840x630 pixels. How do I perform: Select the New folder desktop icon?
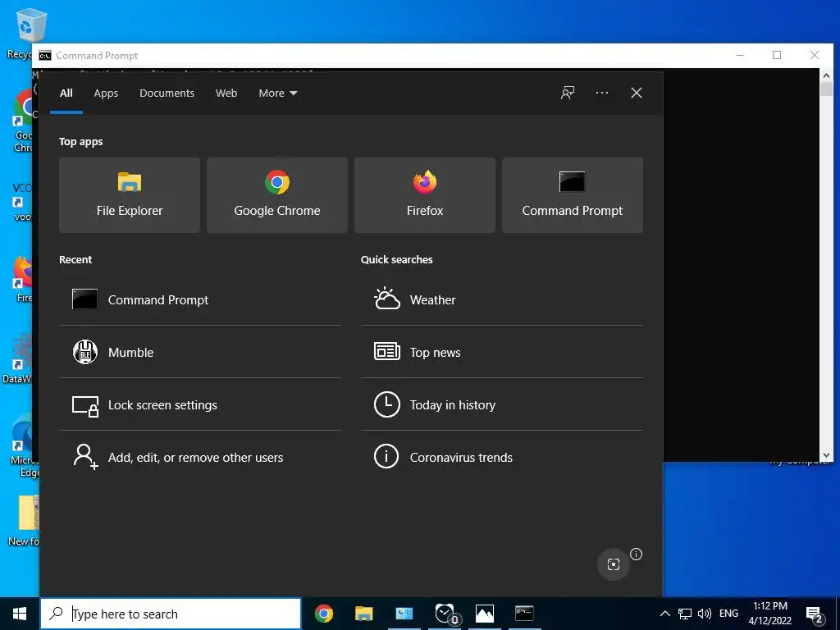tap(24, 519)
